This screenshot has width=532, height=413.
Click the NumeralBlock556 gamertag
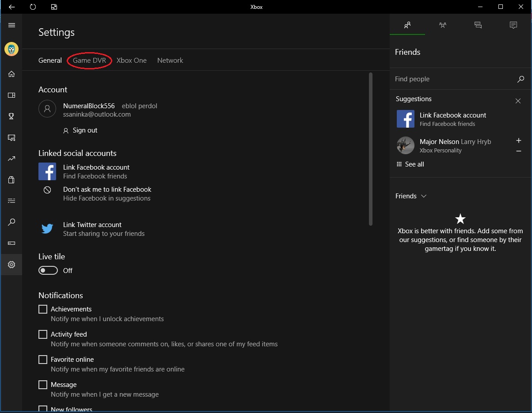click(89, 106)
